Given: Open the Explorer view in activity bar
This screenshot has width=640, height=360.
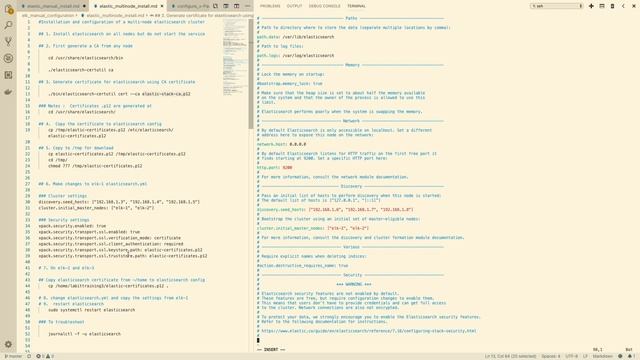Looking at the screenshot, I should pos(8,9).
